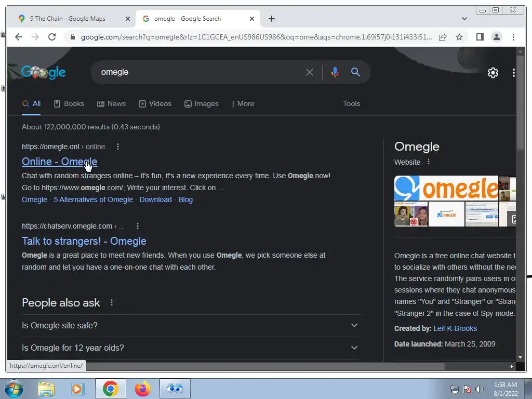Open the Leif K-Brooks link
This screenshot has width=532, height=399.
(455, 328)
